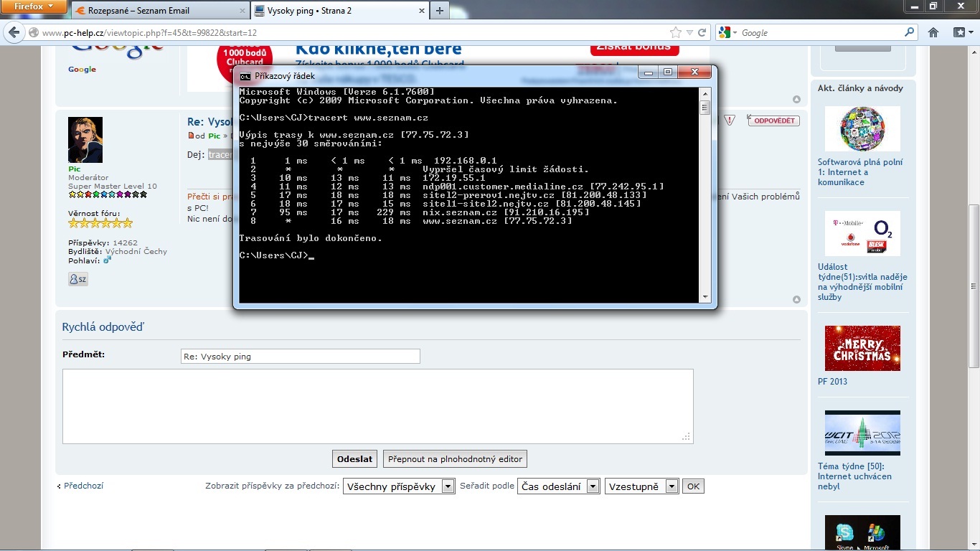Viewport: 980px width, 551px height.
Task: Switch to the Rozepsané – Seznam Email tab
Action: click(x=159, y=11)
